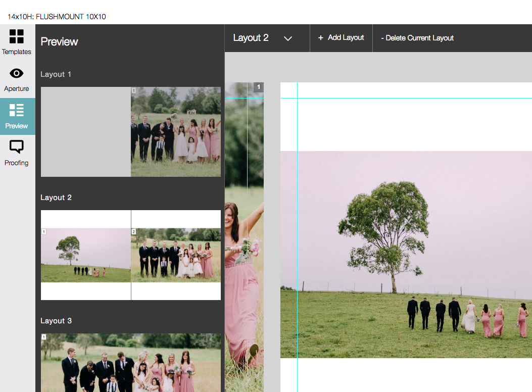Select the blank gray page in Layout 1

[x=85, y=132]
